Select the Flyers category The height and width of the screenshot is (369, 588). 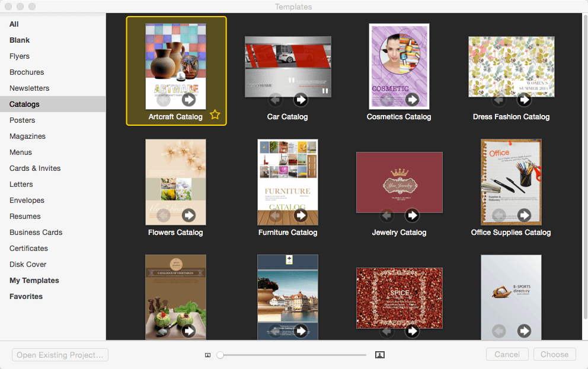click(x=20, y=56)
